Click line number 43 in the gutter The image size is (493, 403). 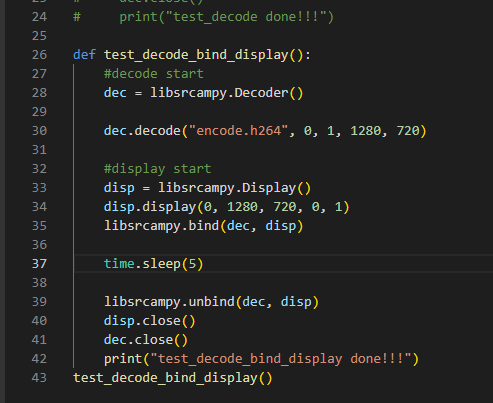[39, 378]
